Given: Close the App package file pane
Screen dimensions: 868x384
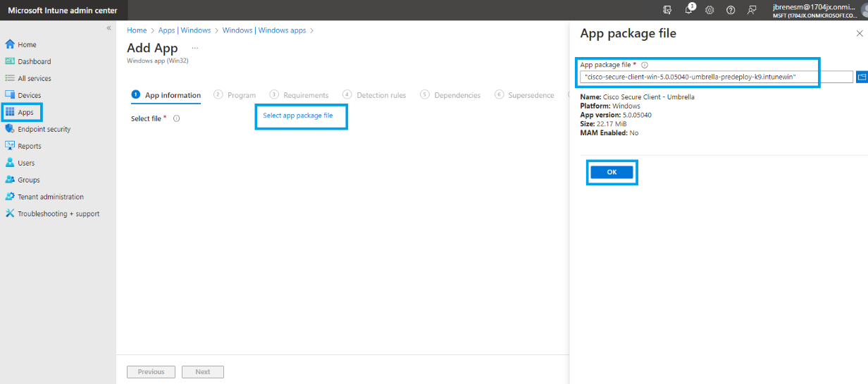Looking at the screenshot, I should (858, 33).
